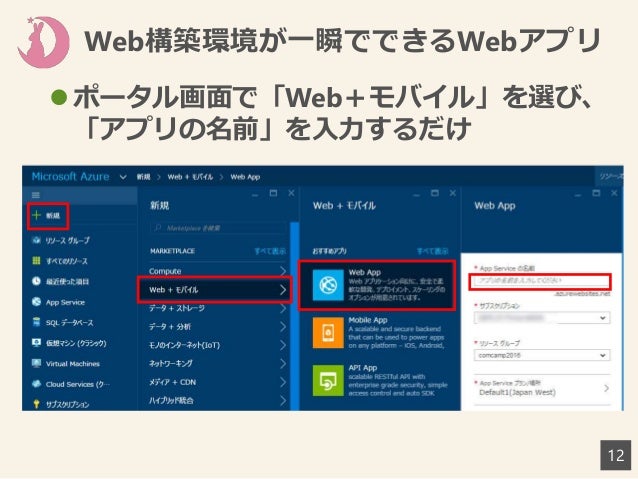The height and width of the screenshot is (479, 638).
Task: Click "App Service" sidebar text
Action: click(65, 302)
